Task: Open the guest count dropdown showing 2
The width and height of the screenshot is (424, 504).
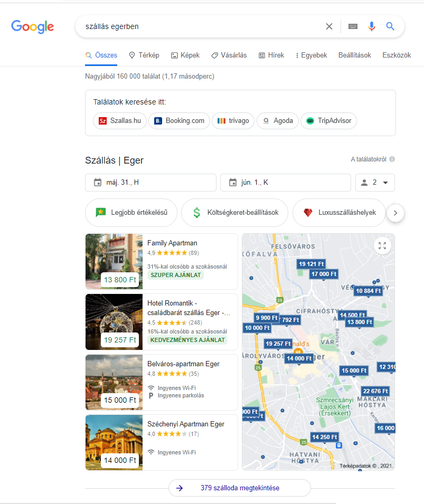Action: (x=375, y=183)
